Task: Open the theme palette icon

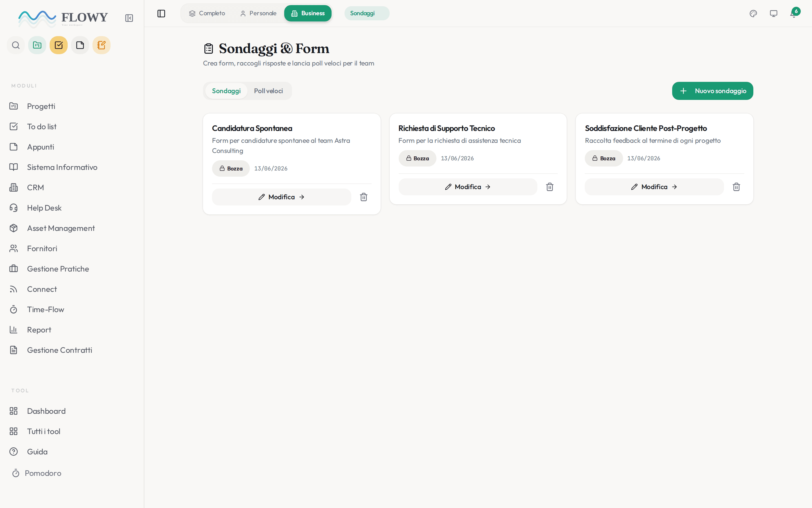Action: [753, 14]
